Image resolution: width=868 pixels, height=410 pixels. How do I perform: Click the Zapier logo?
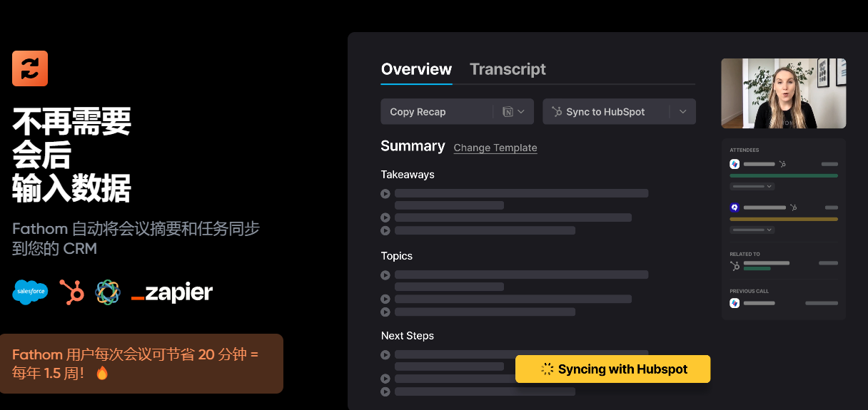(172, 292)
